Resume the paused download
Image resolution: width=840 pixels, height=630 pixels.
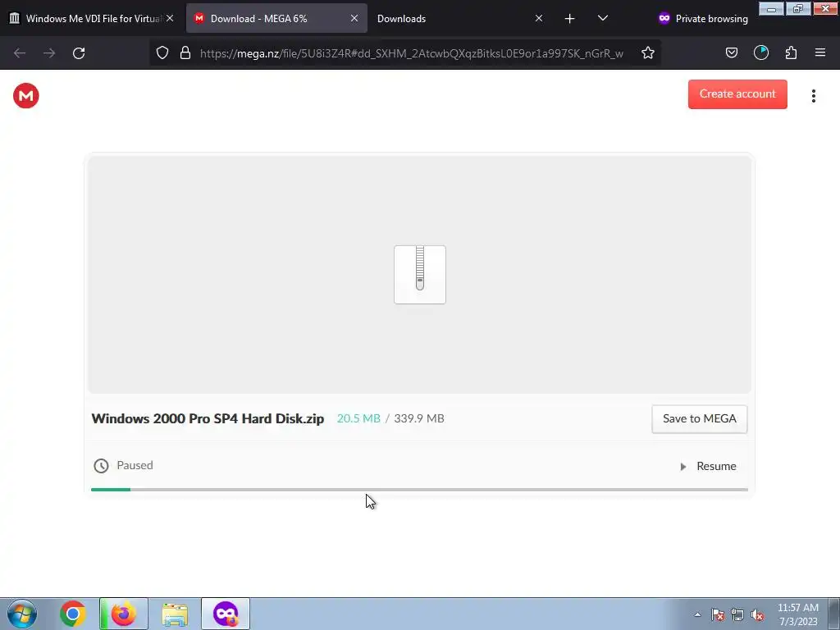pos(708,466)
